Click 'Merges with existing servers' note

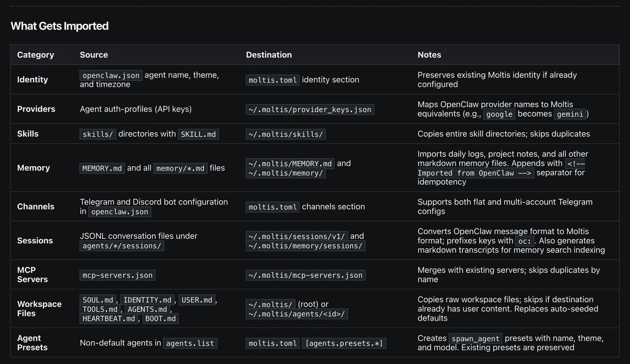[509, 275]
